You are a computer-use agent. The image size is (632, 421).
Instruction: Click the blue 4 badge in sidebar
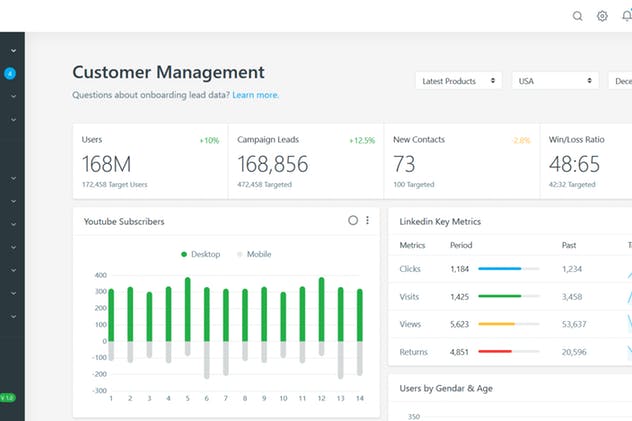(10, 73)
